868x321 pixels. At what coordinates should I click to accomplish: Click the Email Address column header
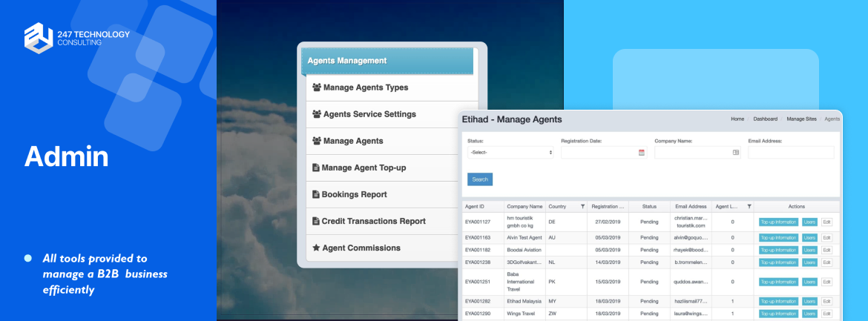[x=691, y=206]
